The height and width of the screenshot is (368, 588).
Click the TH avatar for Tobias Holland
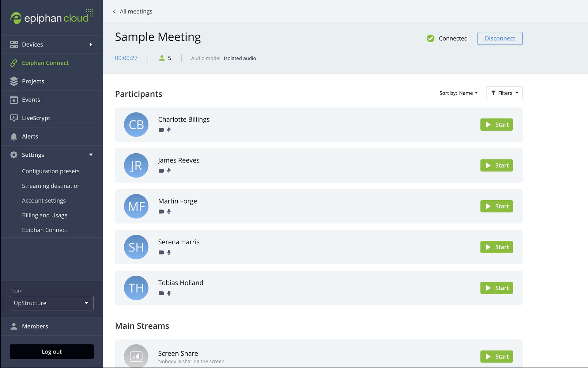[136, 288]
